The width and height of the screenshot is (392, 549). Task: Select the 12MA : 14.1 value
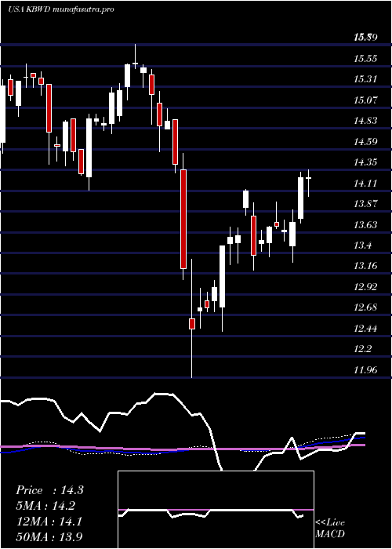(x=49, y=522)
